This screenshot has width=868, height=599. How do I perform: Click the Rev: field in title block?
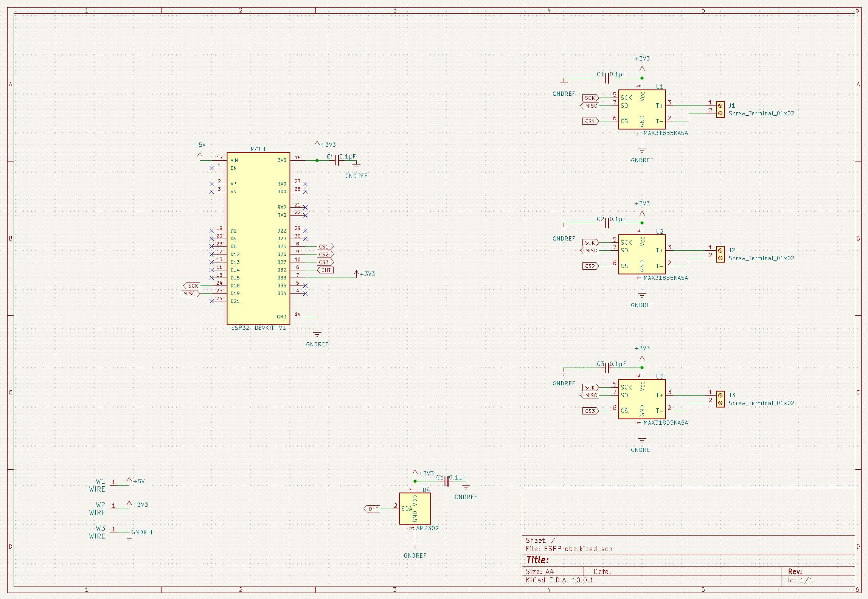click(795, 571)
